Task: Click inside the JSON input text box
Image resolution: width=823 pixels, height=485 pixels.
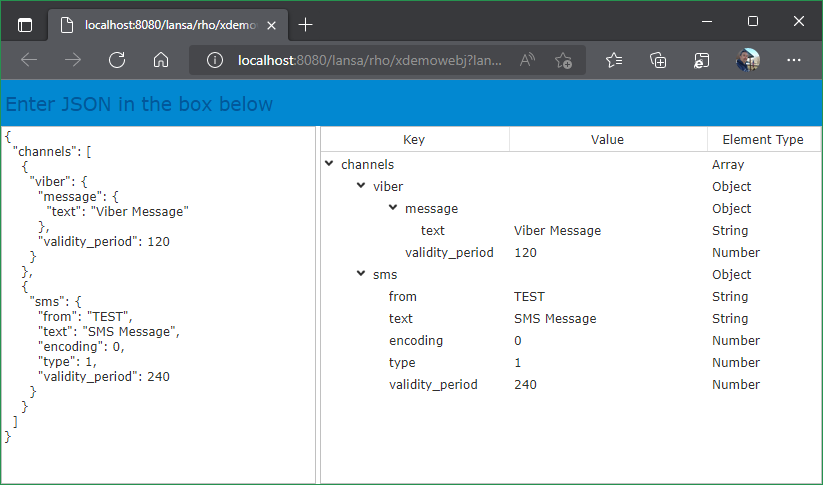Action: coord(160,300)
